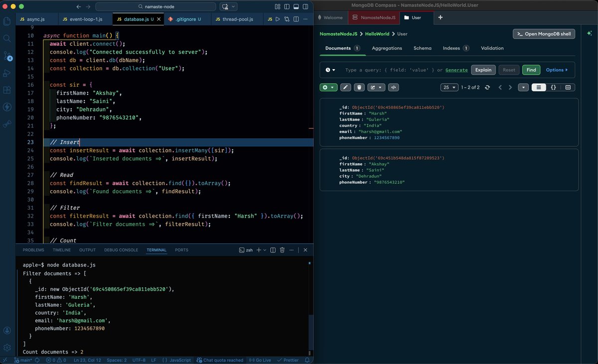Open the Aggregations tab in Compass
Screen dimensions: 598x364
pyautogui.click(x=387, y=48)
